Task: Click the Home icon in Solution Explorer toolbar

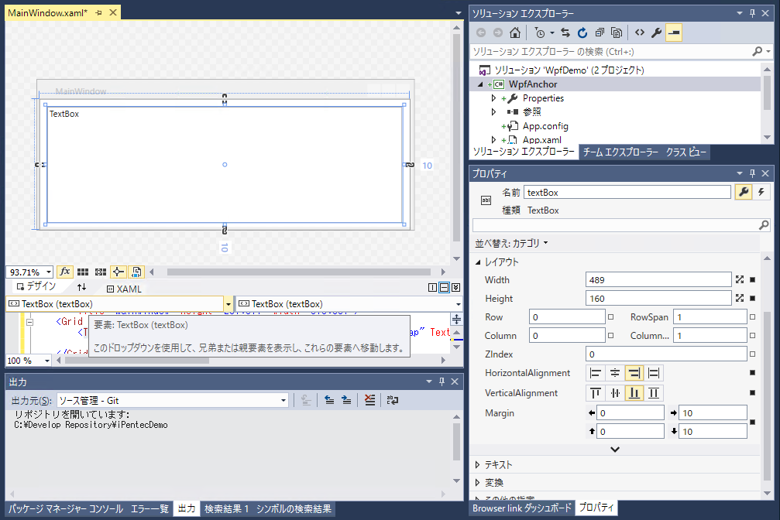Action: 515,33
